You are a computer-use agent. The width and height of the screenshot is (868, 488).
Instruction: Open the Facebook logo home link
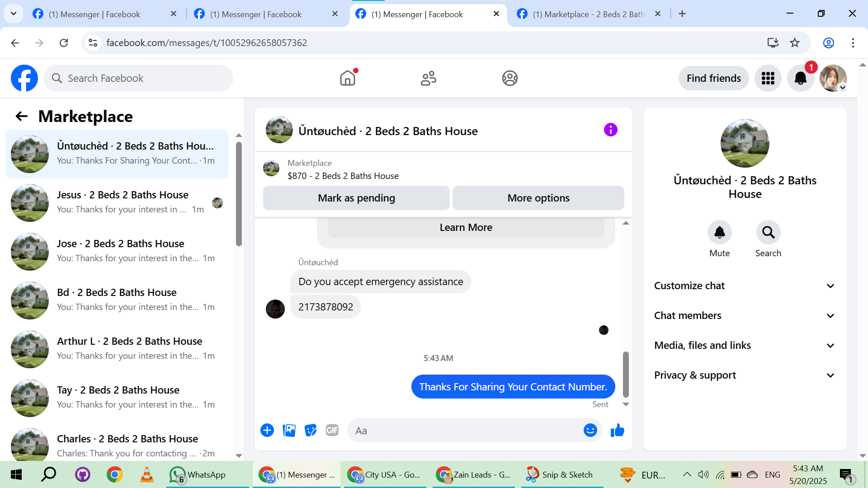click(x=24, y=78)
